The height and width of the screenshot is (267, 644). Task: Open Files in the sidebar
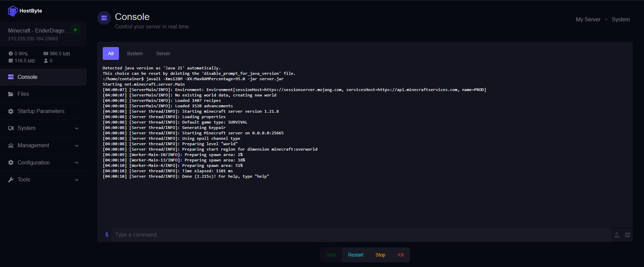(43, 94)
